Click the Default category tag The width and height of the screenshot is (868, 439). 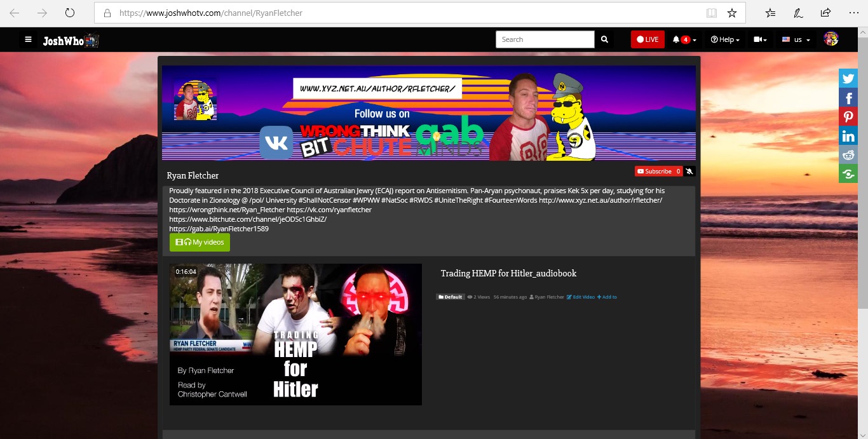[x=451, y=297]
